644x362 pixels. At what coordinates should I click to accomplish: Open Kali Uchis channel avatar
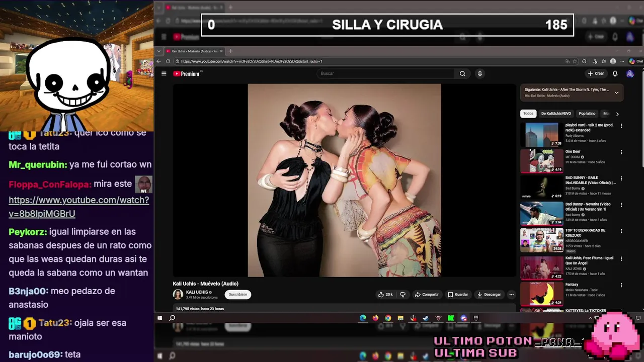tap(178, 295)
